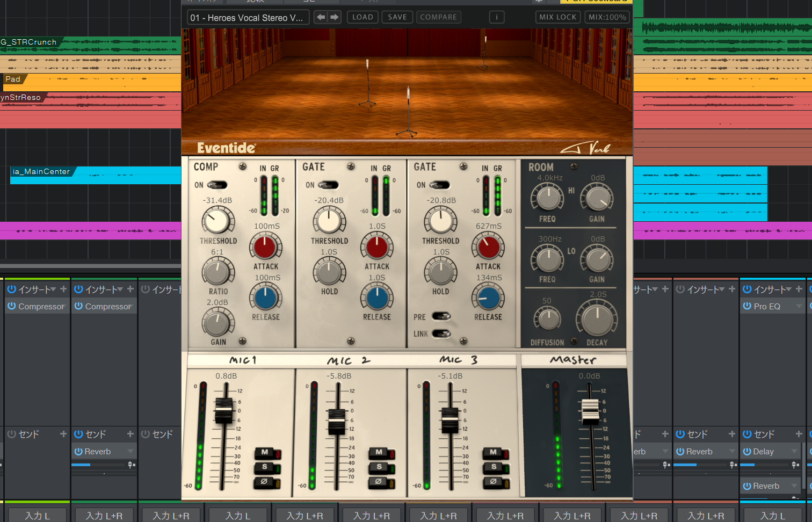Image resolution: width=812 pixels, height=522 pixels.
Task: Click Mic 3 fader handle
Action: pos(450,421)
